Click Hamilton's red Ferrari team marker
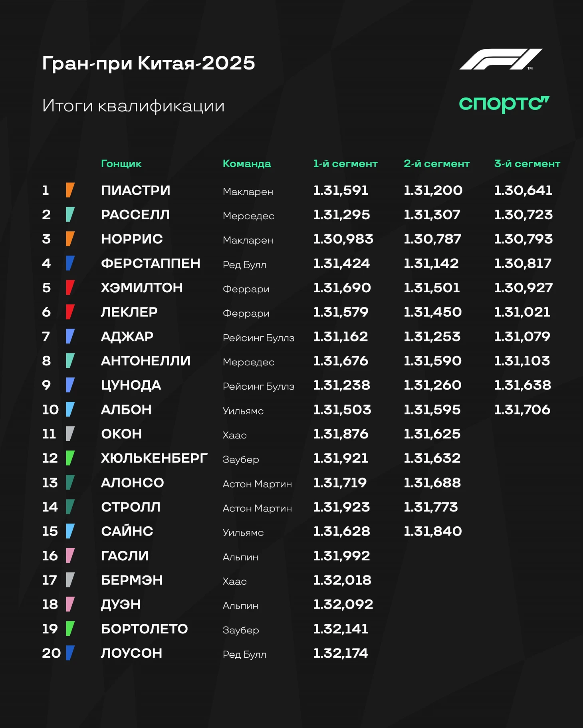 tap(70, 288)
